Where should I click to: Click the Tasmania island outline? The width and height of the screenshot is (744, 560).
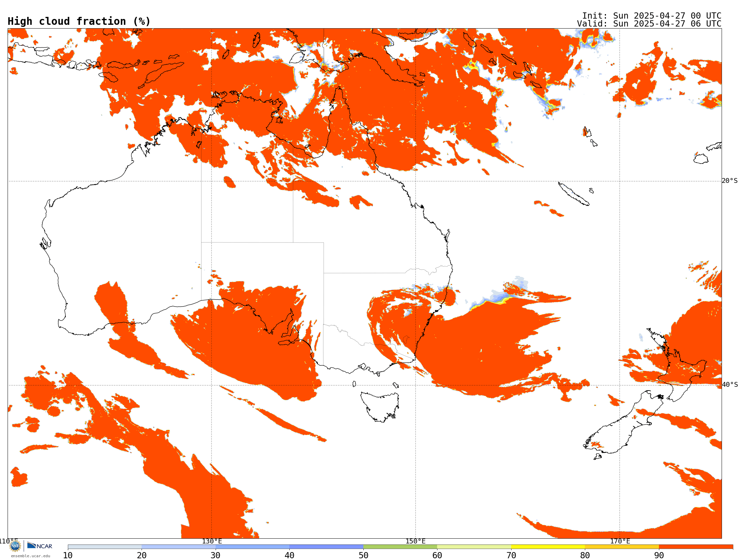point(380,406)
